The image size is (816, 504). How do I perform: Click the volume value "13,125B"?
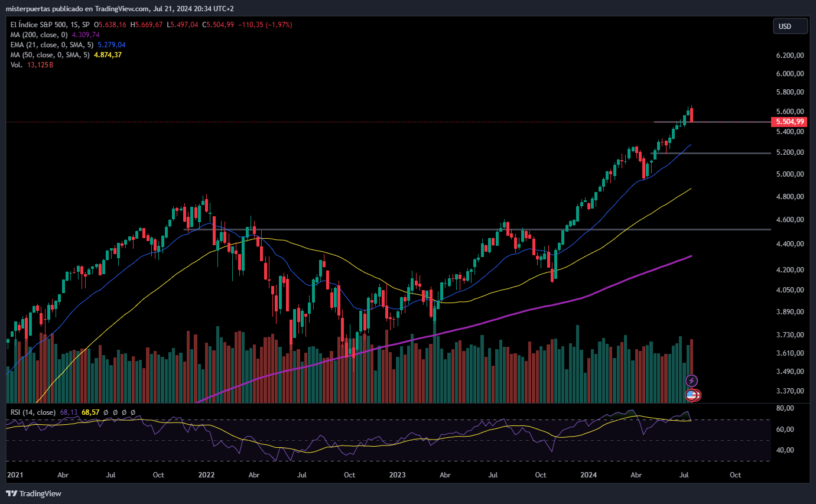(x=40, y=65)
